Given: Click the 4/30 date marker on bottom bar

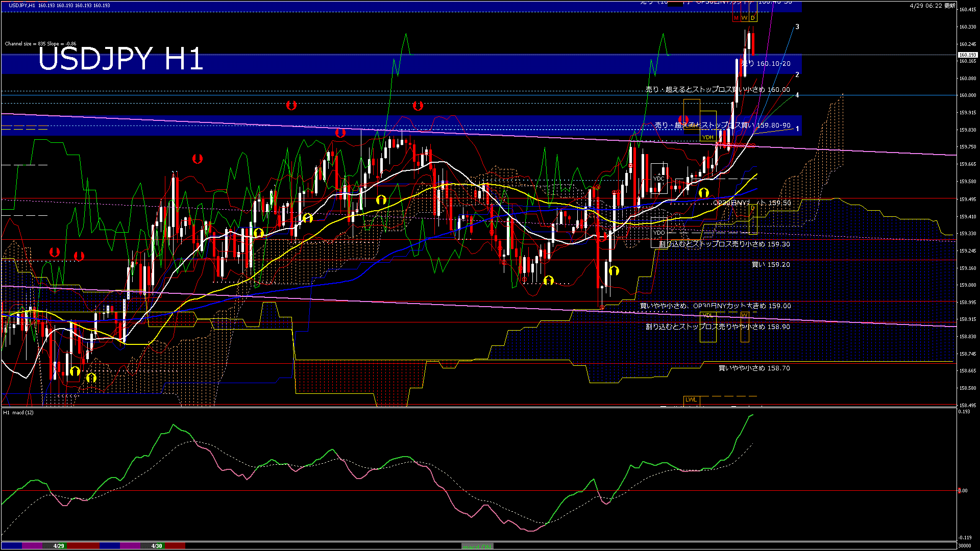Looking at the screenshot, I should pos(157,546).
